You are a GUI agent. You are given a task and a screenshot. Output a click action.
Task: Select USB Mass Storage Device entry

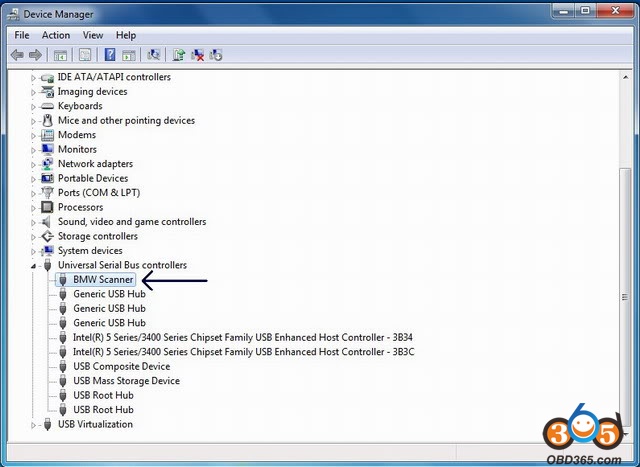point(127,381)
